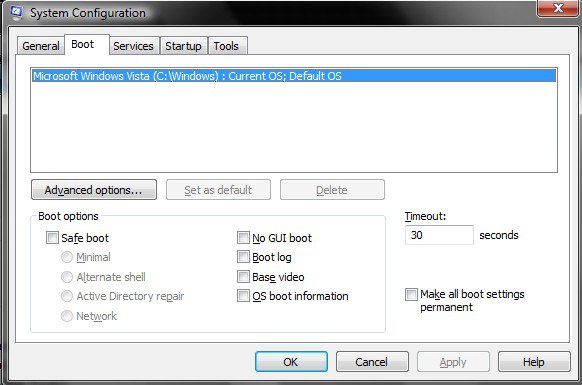Screen dimensions: 582x385
Task: Choose the Alternate shell option
Action: [67, 277]
